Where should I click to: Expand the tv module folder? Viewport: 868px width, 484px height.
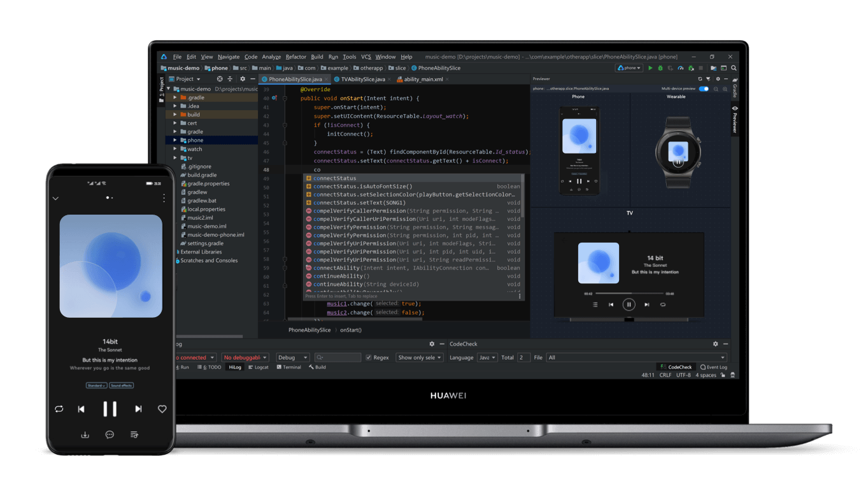click(x=175, y=158)
